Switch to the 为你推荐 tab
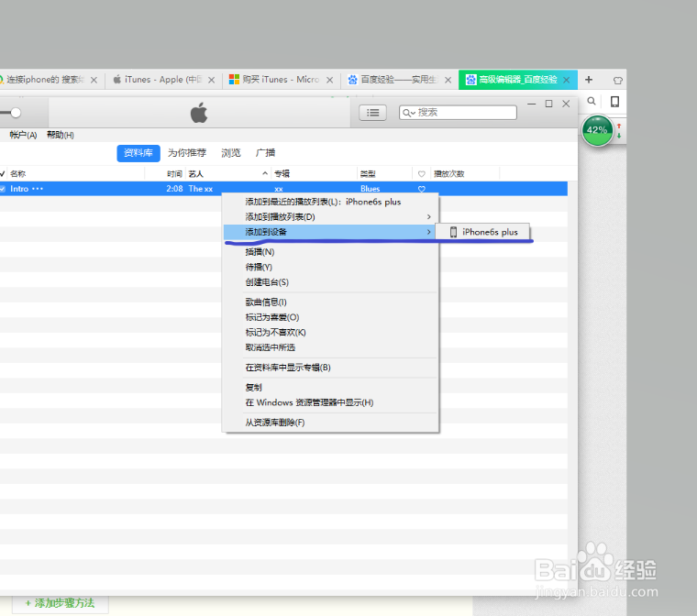697x616 pixels. click(x=187, y=153)
